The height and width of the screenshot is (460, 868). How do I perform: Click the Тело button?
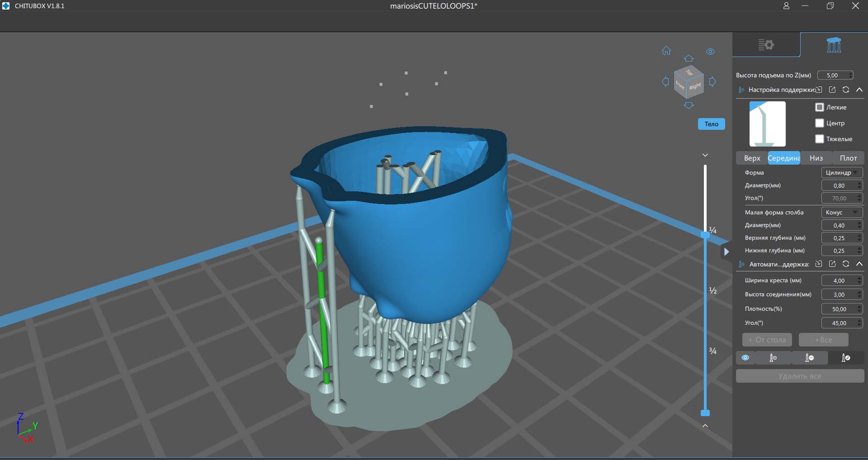(711, 124)
